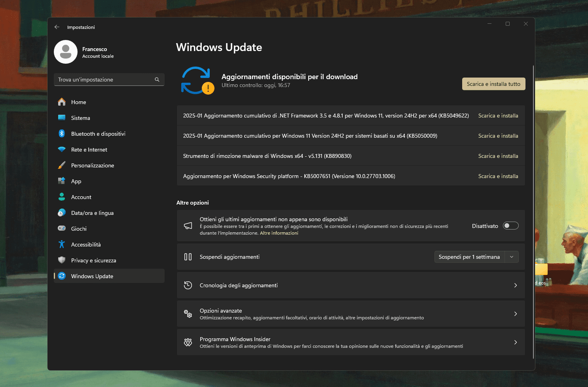Select the Personalizzazione brush icon

tap(62, 165)
